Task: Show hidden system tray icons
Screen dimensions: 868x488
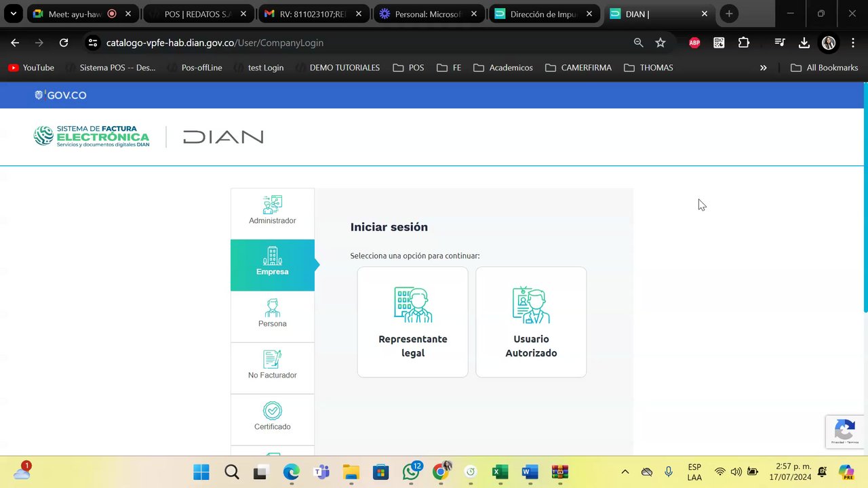Action: [x=625, y=472]
